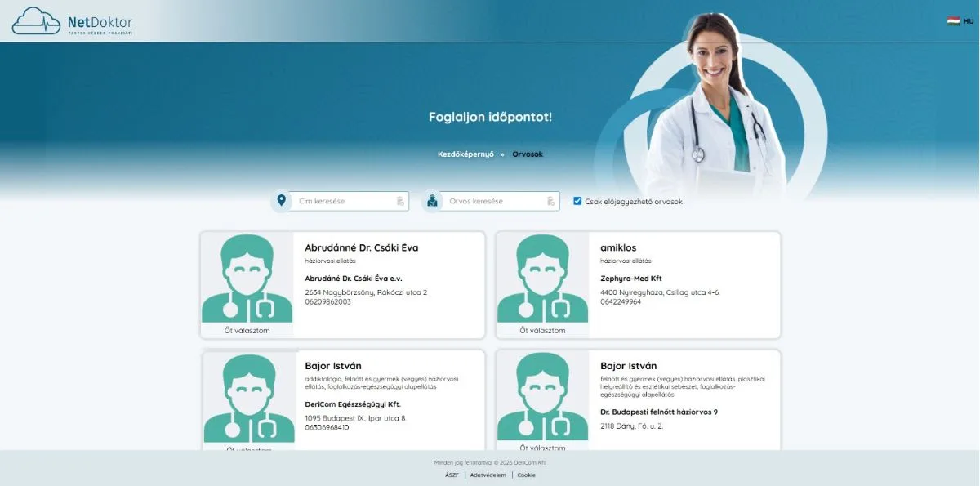The image size is (980, 486).
Task: Select the location pin icon next to address search
Action: 282,200
